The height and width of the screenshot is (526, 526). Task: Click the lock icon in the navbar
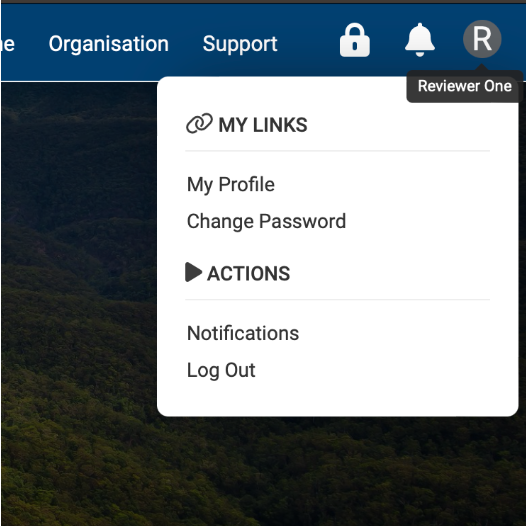pyautogui.click(x=355, y=40)
